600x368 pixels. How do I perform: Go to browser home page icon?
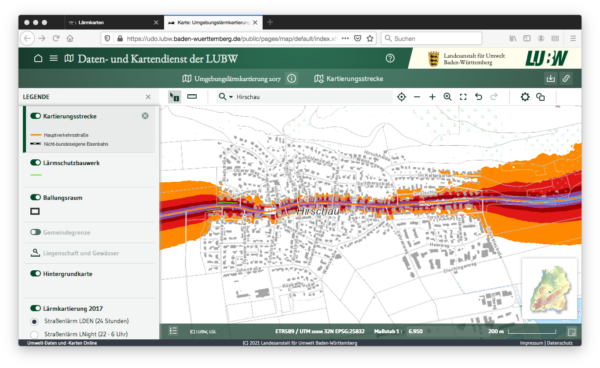[70, 38]
